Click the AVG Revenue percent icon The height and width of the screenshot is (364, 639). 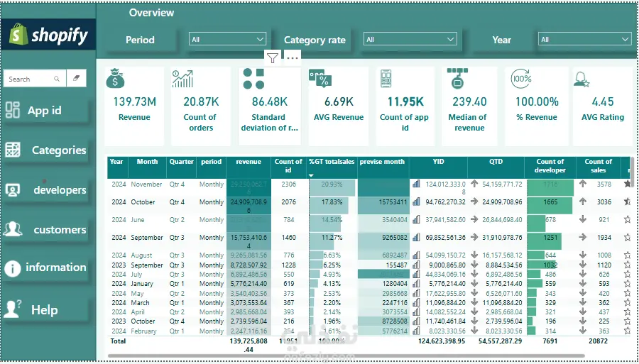coord(320,78)
